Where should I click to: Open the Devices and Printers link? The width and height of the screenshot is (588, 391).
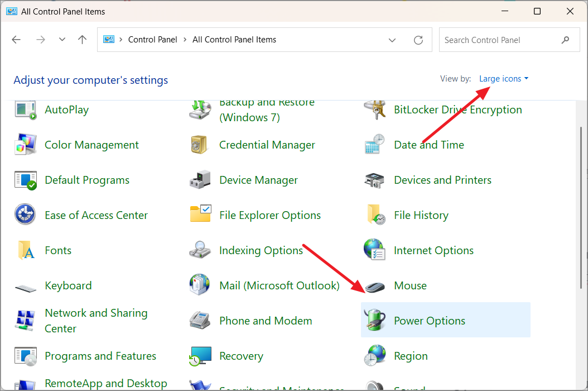[442, 180]
